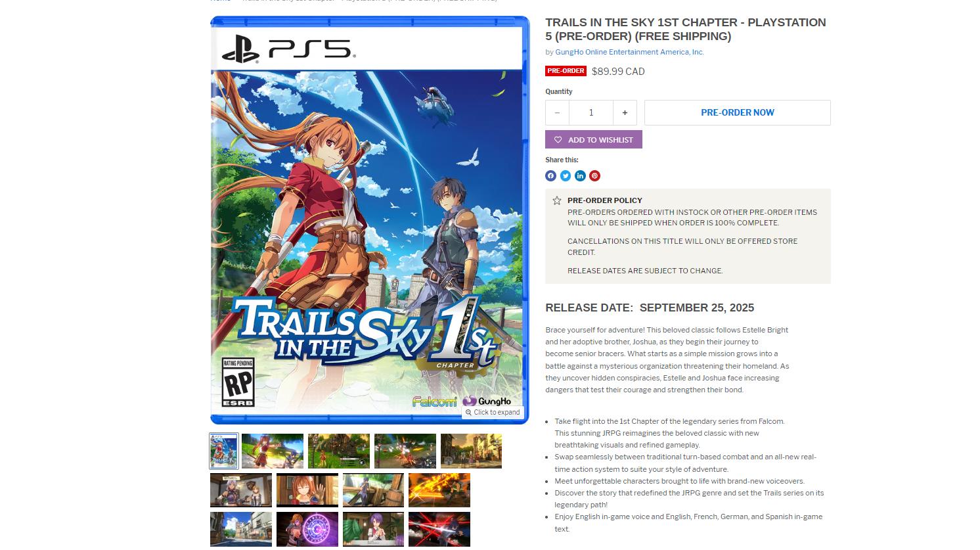Click Pre-Order Now button
This screenshot has height=550, width=980.
(738, 112)
